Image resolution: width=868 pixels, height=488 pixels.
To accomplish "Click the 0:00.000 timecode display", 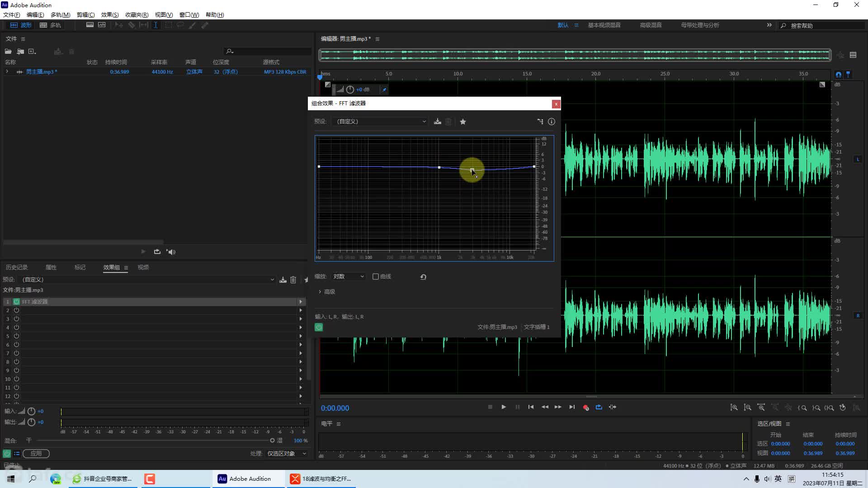I will pyautogui.click(x=335, y=408).
